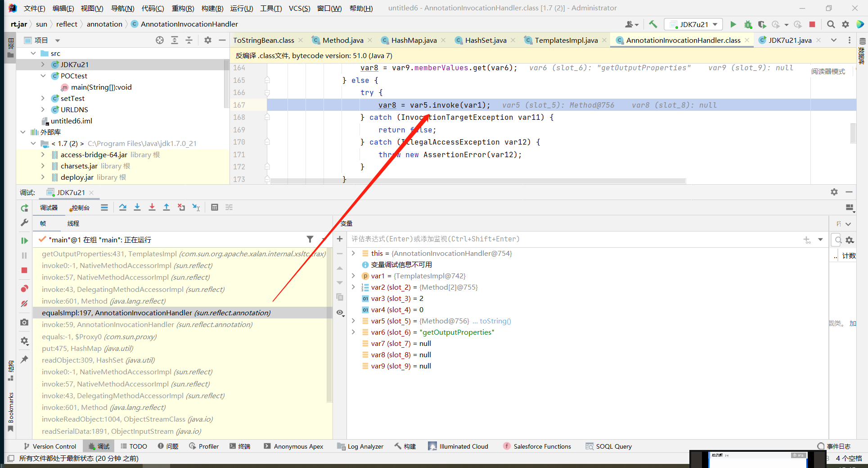Click Force Step Into red arrow icon
The height and width of the screenshot is (468, 868).
(x=152, y=207)
